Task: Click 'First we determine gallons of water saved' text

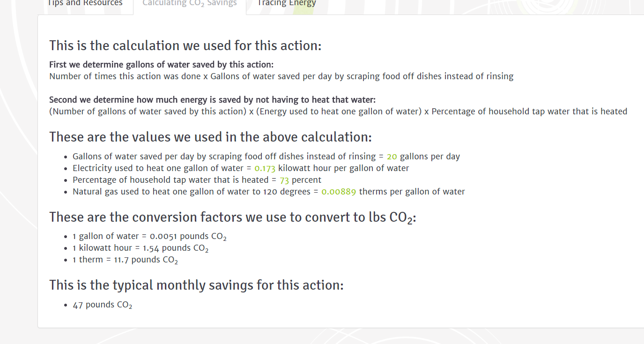Action: pyautogui.click(x=161, y=65)
